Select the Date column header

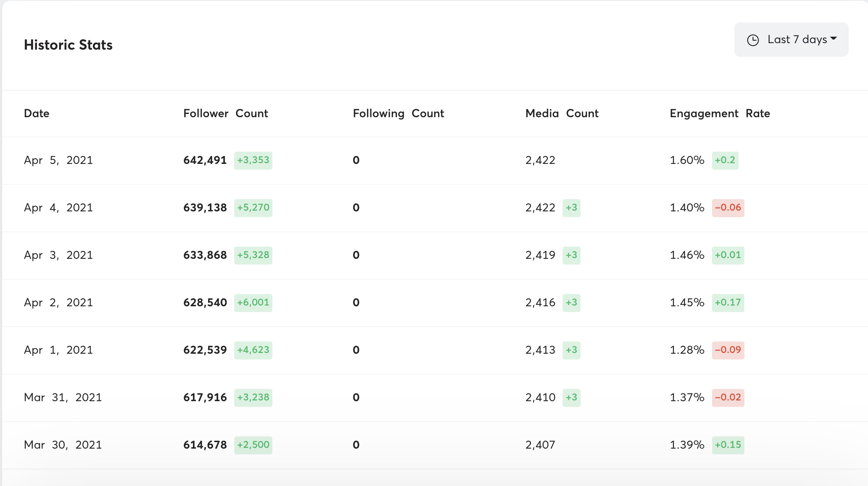pos(37,113)
